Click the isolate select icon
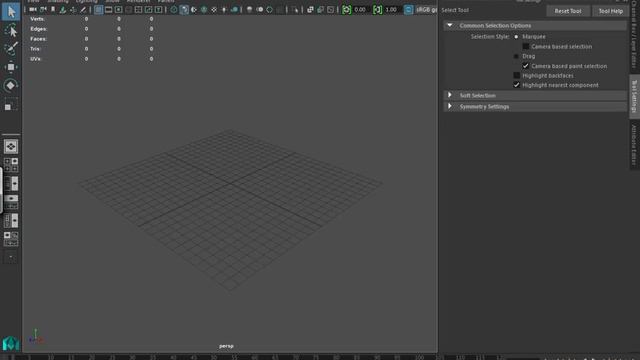 pyautogui.click(x=295, y=9)
